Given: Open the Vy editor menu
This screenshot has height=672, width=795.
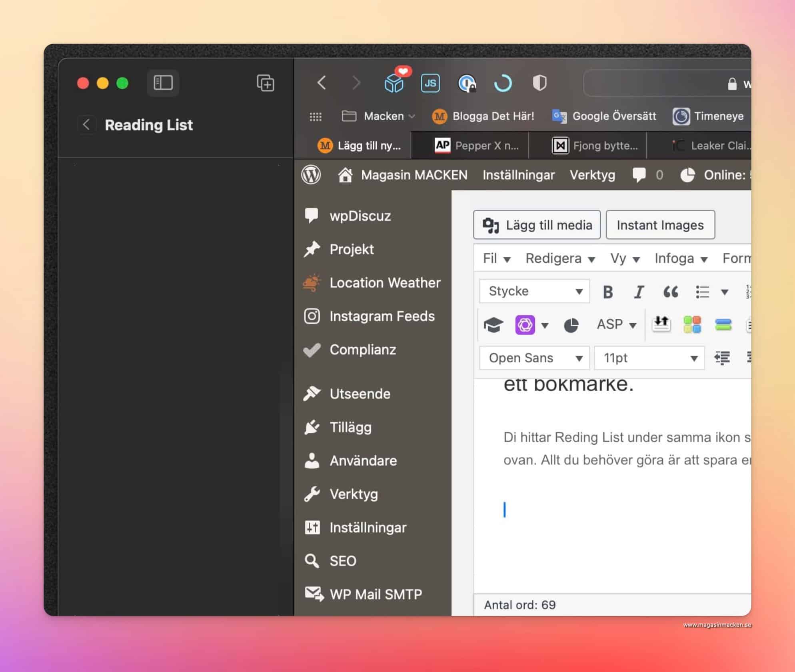Looking at the screenshot, I should pyautogui.click(x=625, y=258).
